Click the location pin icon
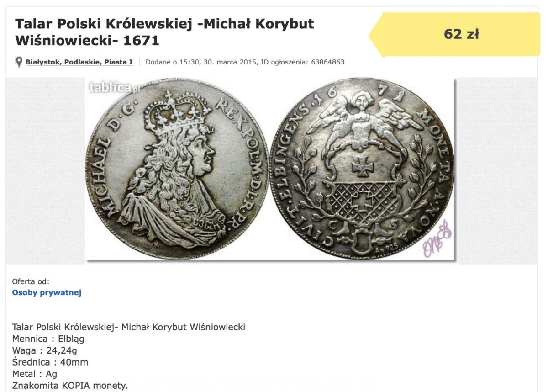The height and width of the screenshot is (392, 548). pyautogui.click(x=19, y=62)
